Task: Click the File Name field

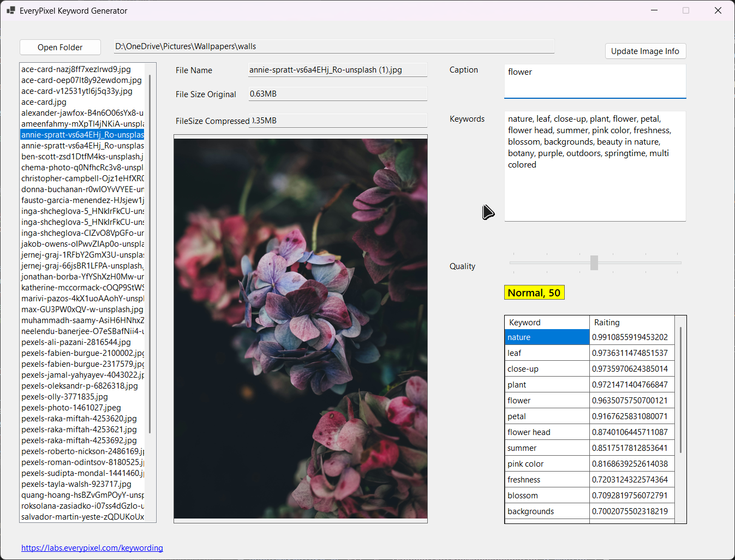Action: [337, 69]
